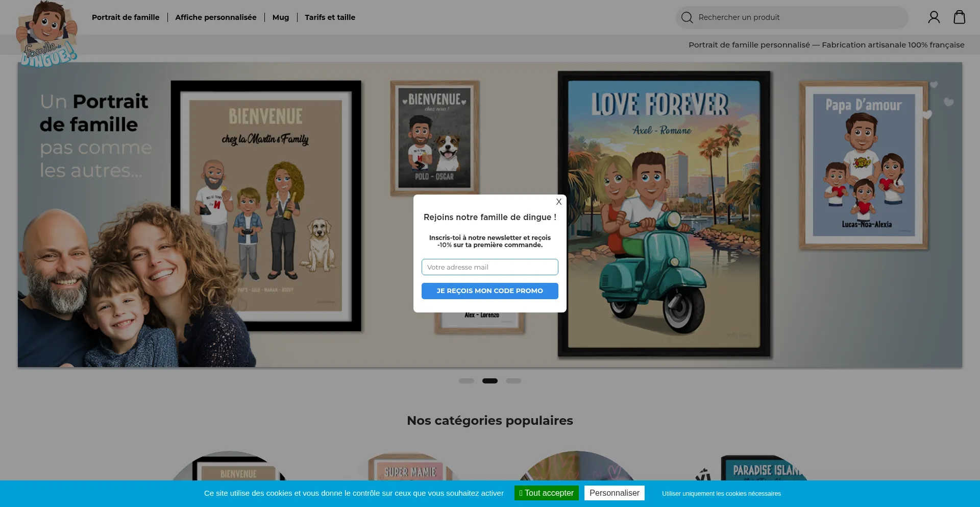This screenshot has height=507, width=980.
Task: Close the newsletter popup with X
Action: 559,202
